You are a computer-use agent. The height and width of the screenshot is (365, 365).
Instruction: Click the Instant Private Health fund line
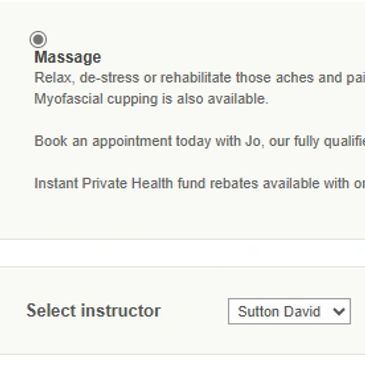(200, 183)
